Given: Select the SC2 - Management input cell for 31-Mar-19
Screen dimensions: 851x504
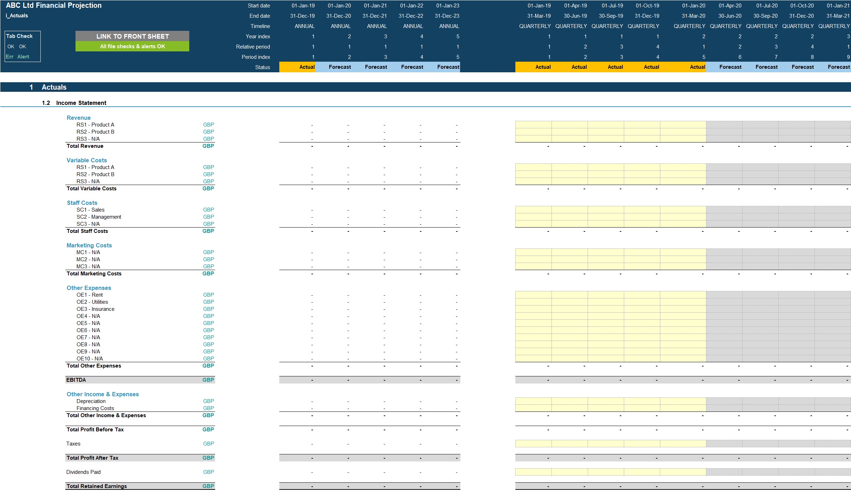Looking at the screenshot, I should 533,217.
